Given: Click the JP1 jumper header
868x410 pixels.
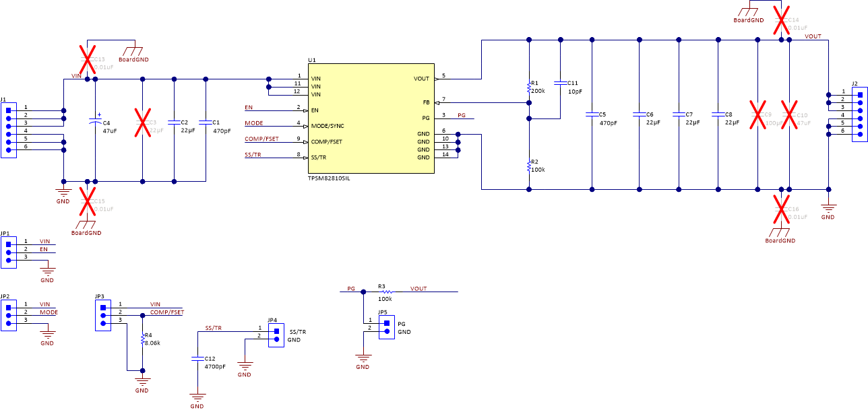Looking at the screenshot, I should pos(8,250).
